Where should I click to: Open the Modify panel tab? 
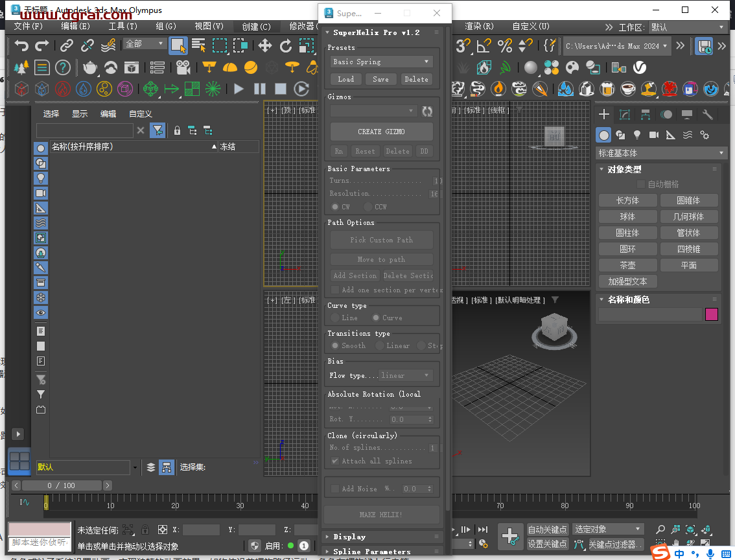pyautogui.click(x=625, y=114)
